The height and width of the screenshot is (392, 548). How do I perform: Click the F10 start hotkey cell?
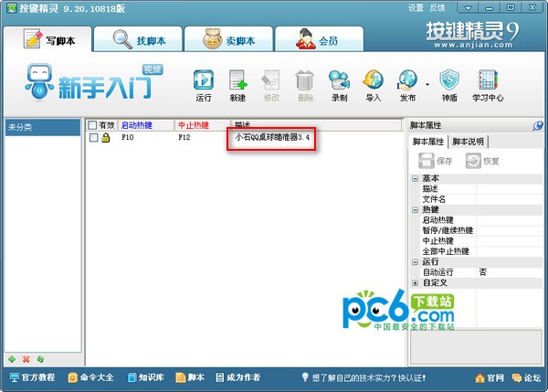pyautogui.click(x=128, y=137)
